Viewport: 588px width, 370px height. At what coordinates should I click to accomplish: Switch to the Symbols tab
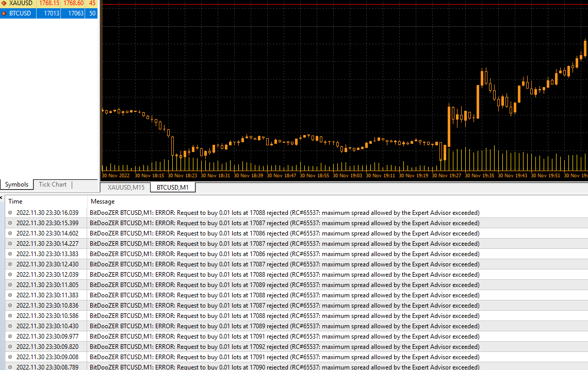coord(17,184)
